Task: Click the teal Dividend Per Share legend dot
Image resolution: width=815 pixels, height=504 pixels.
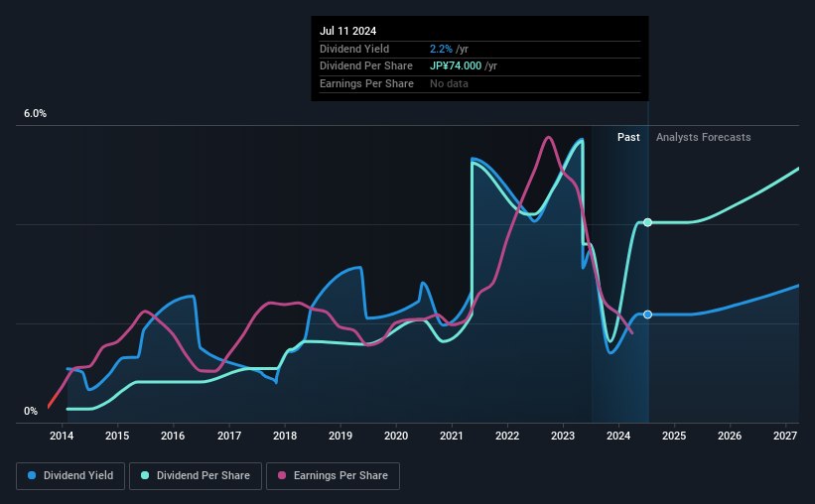Action: (145, 475)
